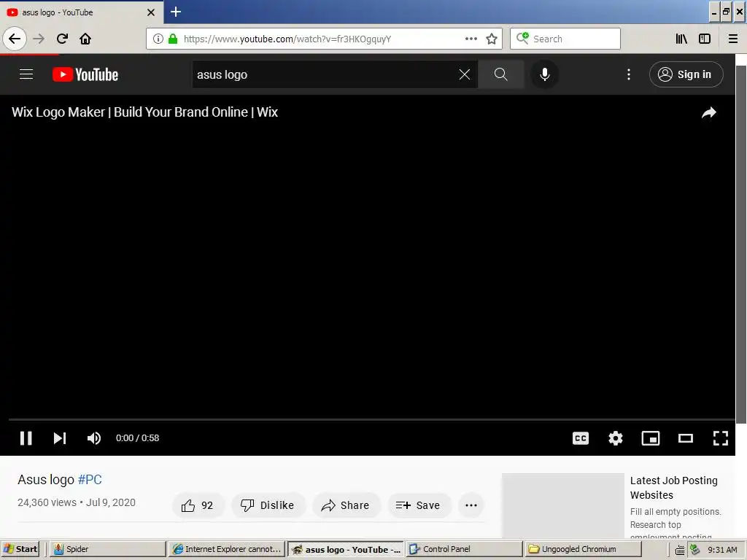Click the 9:31 AM clock
This screenshot has width=747, height=560.
(722, 550)
